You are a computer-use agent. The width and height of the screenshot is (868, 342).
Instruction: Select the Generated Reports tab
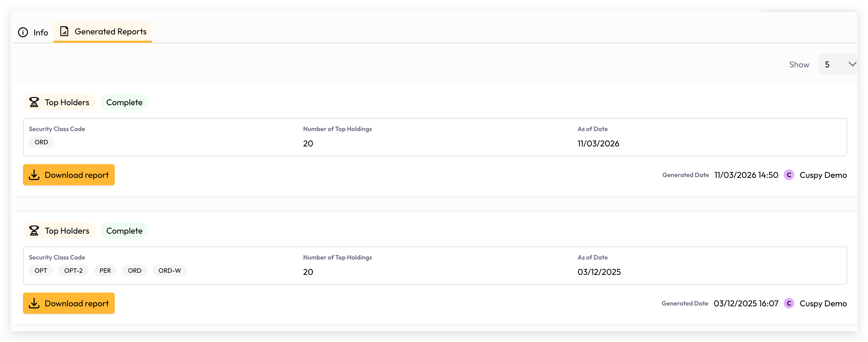click(x=103, y=32)
